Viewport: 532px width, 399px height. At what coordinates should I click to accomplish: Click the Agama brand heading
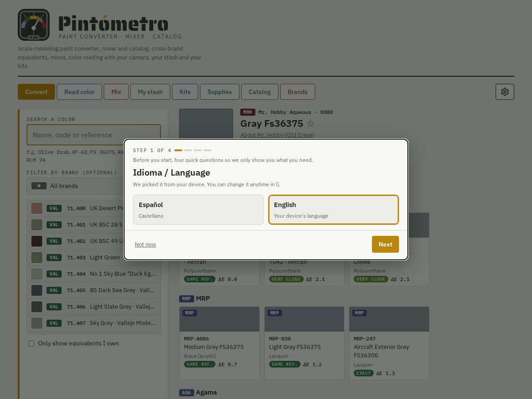tap(206, 392)
